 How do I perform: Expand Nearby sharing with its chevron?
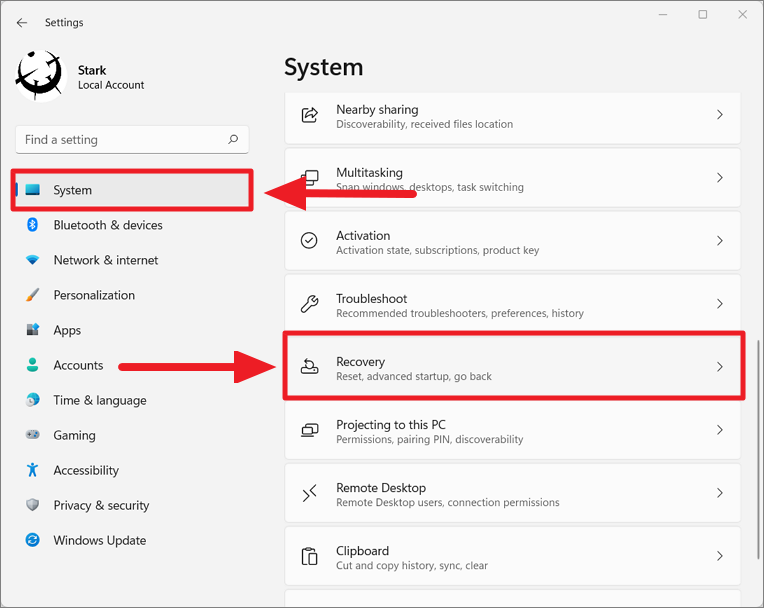point(720,114)
